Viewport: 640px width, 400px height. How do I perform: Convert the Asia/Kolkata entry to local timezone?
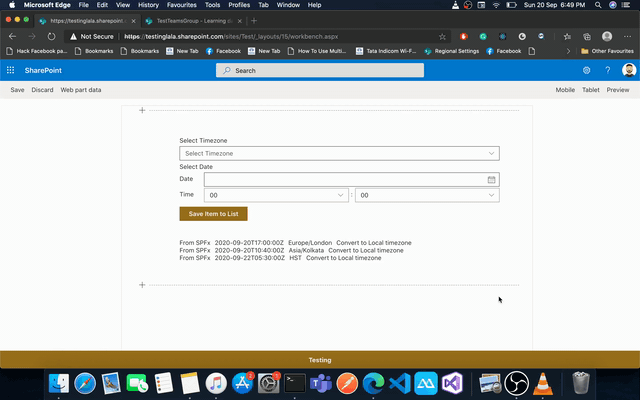(x=366, y=251)
